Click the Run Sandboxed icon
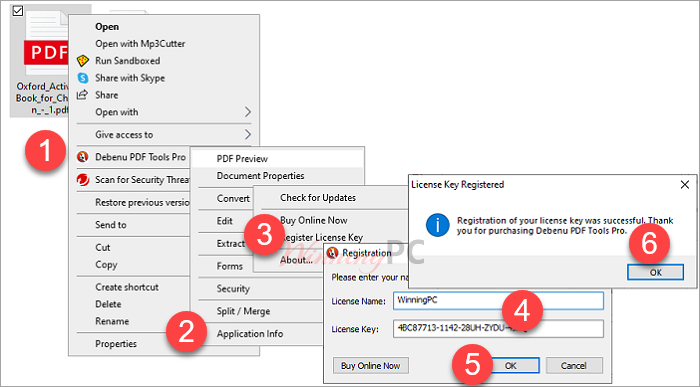700x387 pixels. pos(83,61)
